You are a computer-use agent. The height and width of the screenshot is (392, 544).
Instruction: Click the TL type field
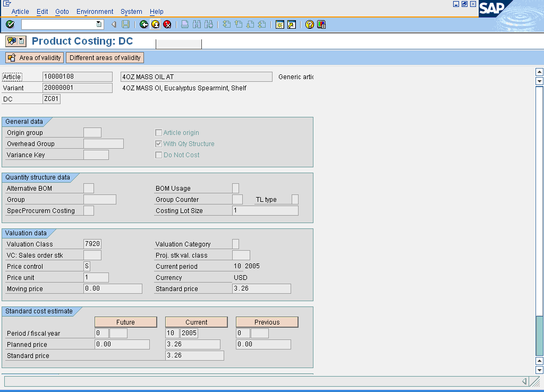[295, 199]
